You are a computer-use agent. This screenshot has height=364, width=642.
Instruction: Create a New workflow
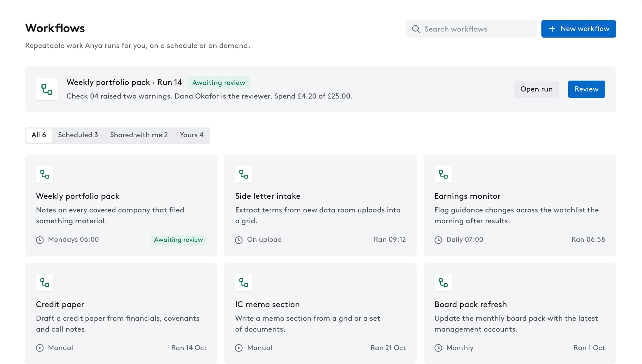pos(578,29)
